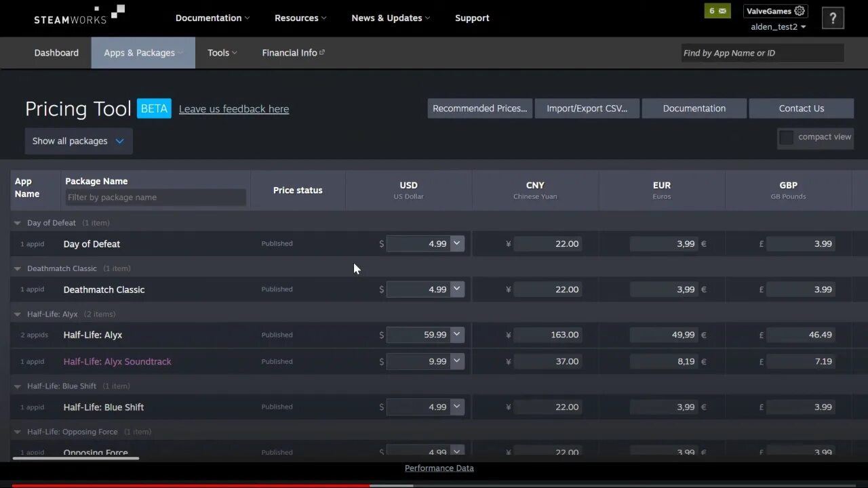The height and width of the screenshot is (488, 868).
Task: Open Financial Info external link
Action: coord(293,53)
